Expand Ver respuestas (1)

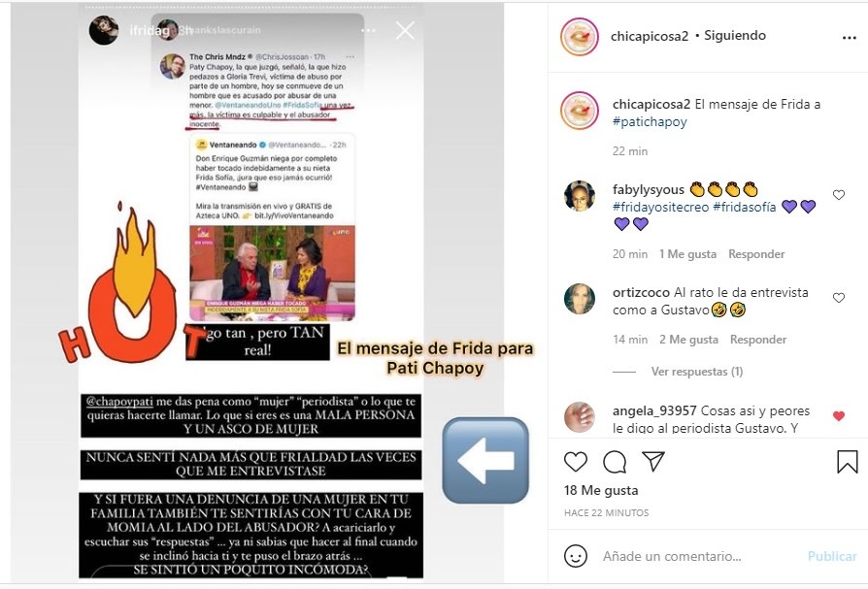(x=696, y=372)
